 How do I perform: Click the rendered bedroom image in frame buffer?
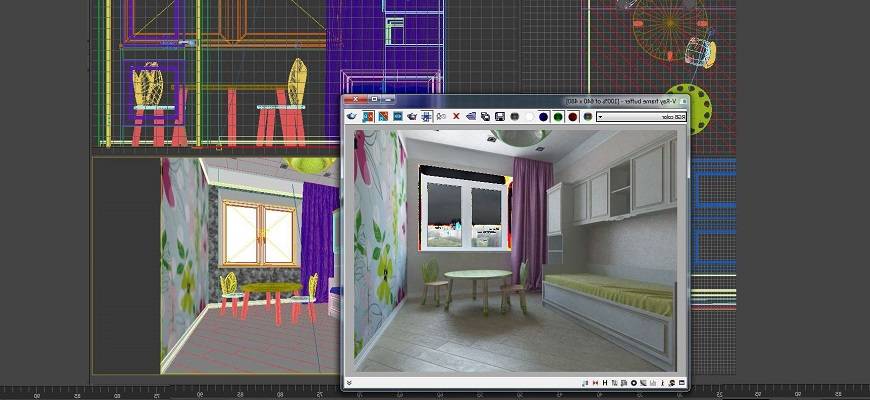[x=515, y=250]
